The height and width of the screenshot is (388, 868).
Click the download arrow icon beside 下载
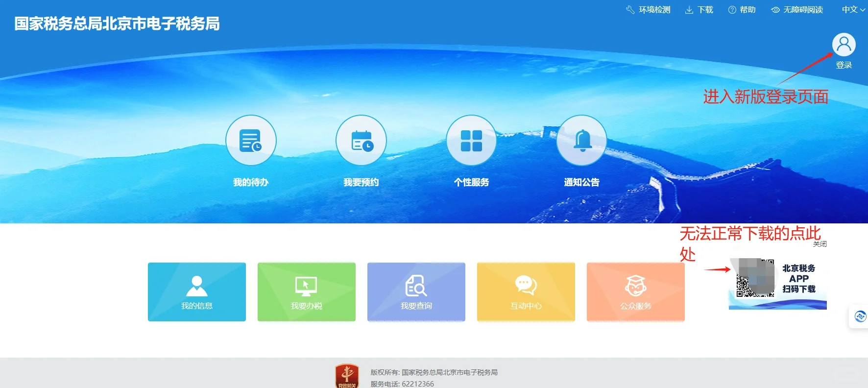(689, 10)
